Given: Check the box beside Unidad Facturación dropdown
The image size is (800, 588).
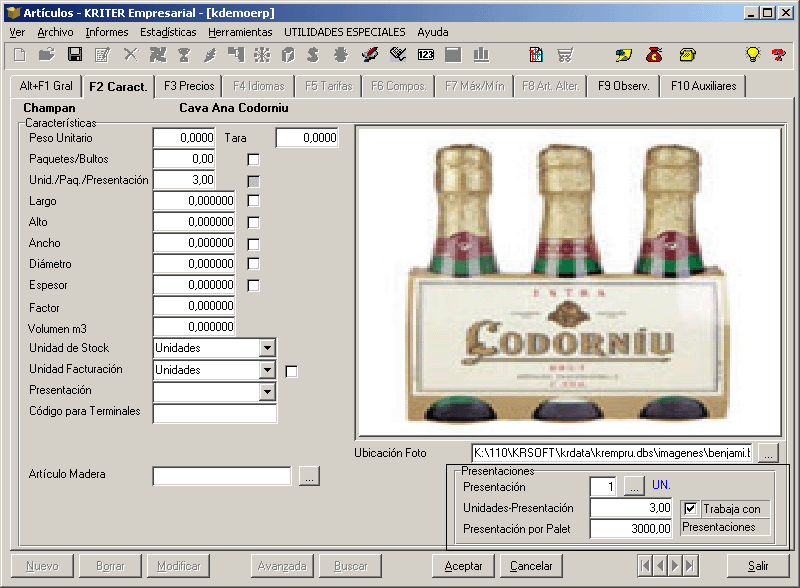Looking at the screenshot, I should [291, 372].
